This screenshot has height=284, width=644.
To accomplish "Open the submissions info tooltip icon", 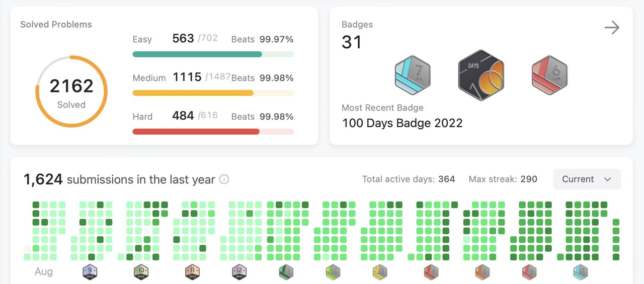I will click(x=224, y=179).
